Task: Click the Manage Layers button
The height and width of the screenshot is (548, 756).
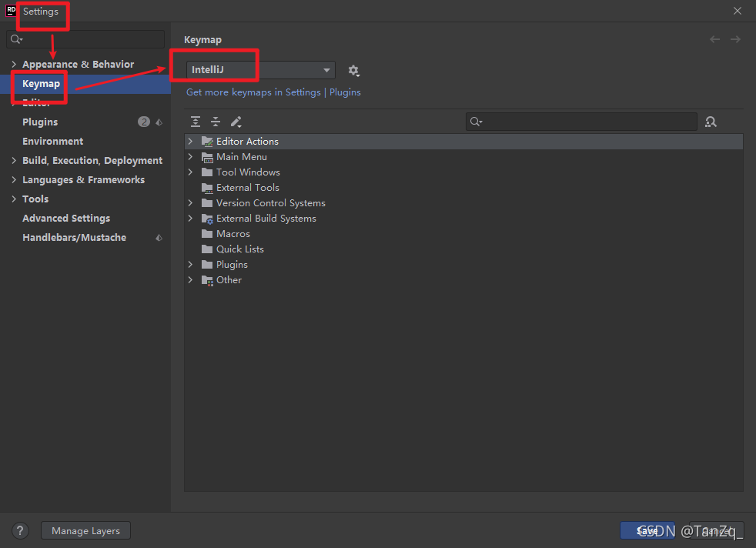Action: tap(85, 530)
